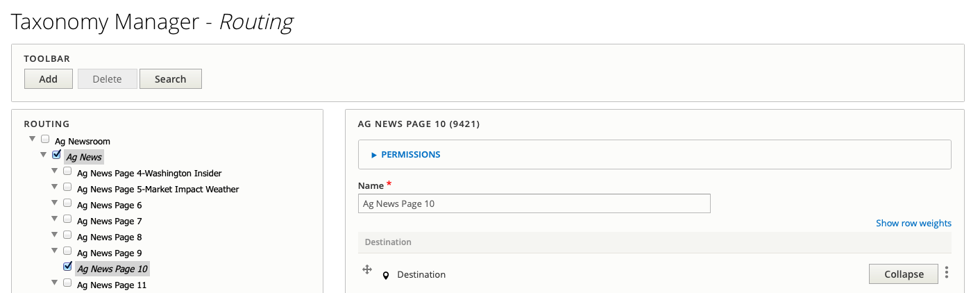
Task: Click the Search toolbar button
Action: [171, 79]
